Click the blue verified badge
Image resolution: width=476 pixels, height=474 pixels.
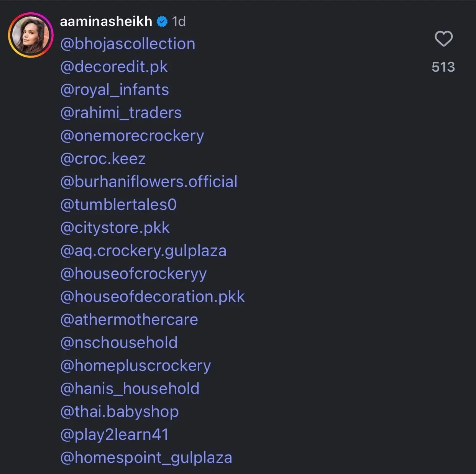pos(162,22)
